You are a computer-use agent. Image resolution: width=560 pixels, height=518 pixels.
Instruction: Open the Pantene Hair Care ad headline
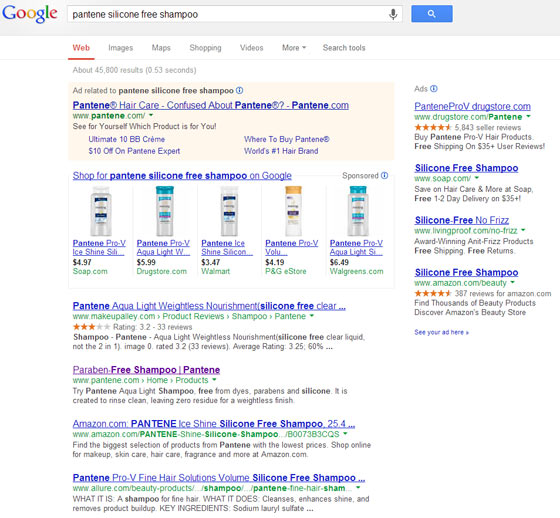tap(211, 105)
